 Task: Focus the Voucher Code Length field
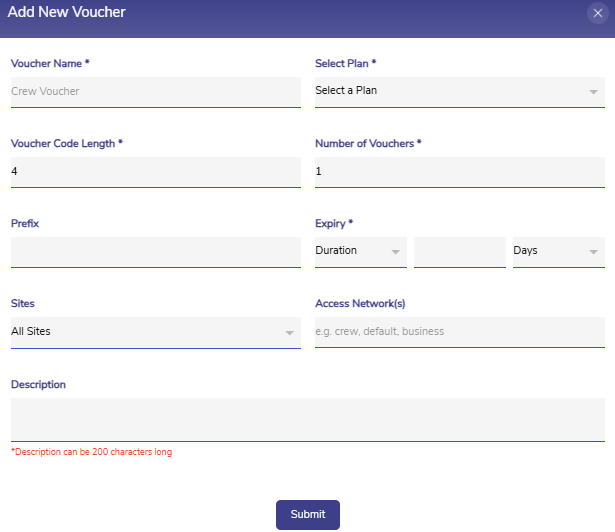tap(155, 171)
